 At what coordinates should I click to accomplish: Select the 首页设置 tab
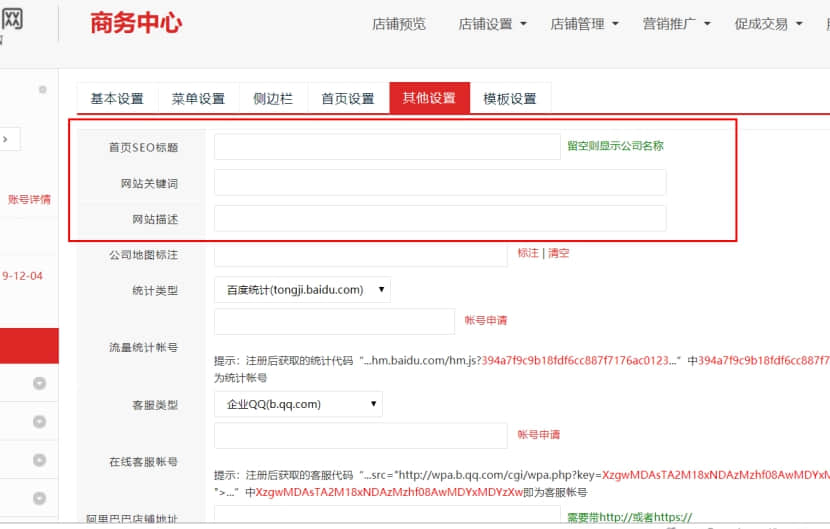click(347, 98)
